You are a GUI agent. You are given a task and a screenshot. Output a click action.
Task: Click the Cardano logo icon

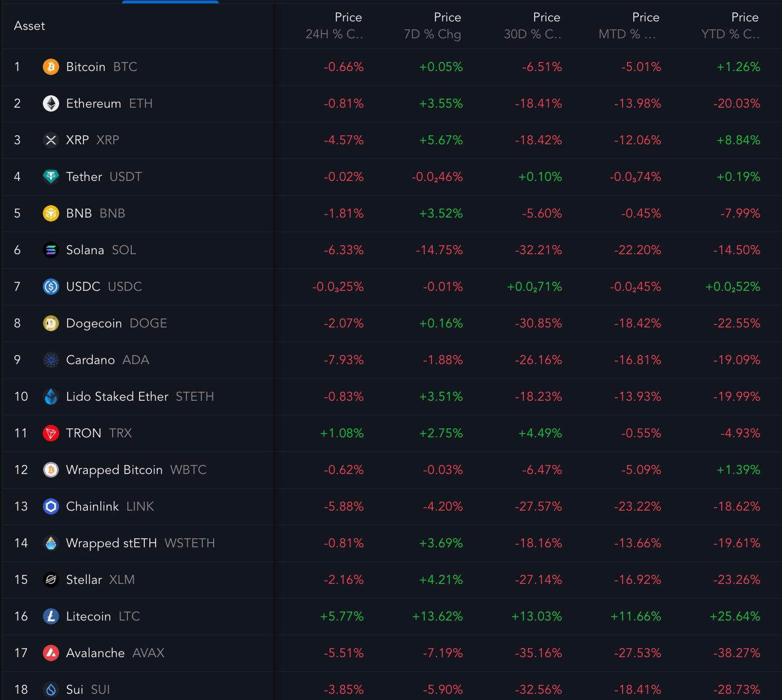[51, 360]
